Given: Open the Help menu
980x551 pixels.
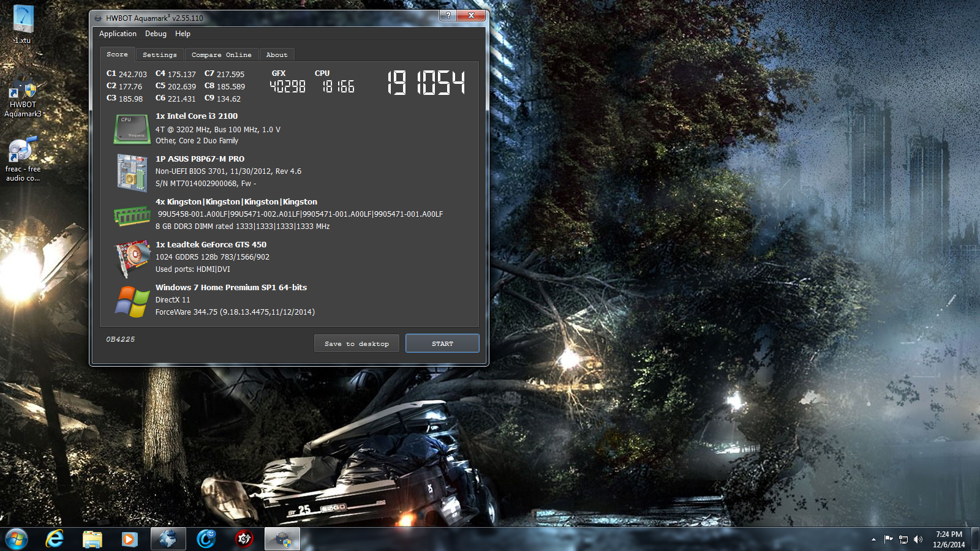Looking at the screenshot, I should pyautogui.click(x=183, y=34).
